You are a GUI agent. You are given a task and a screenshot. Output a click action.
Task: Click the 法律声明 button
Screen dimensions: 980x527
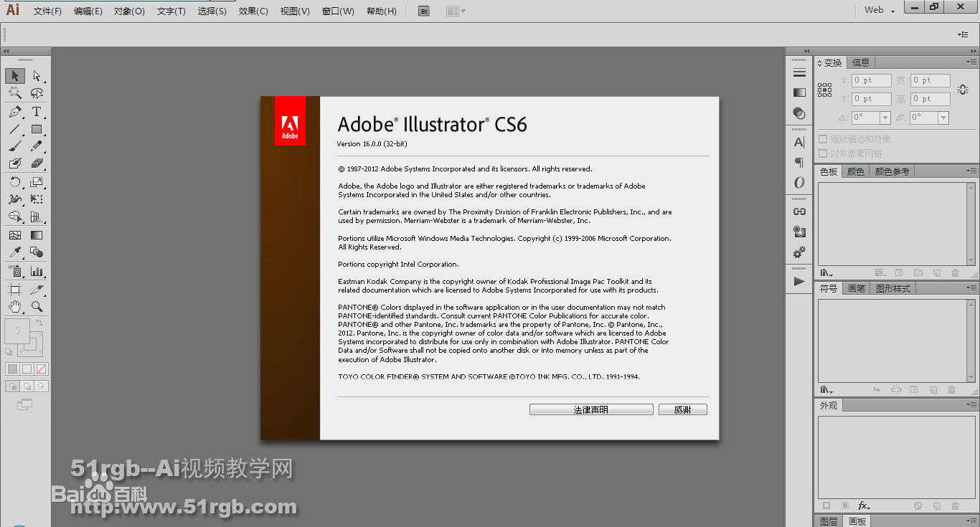click(x=591, y=409)
